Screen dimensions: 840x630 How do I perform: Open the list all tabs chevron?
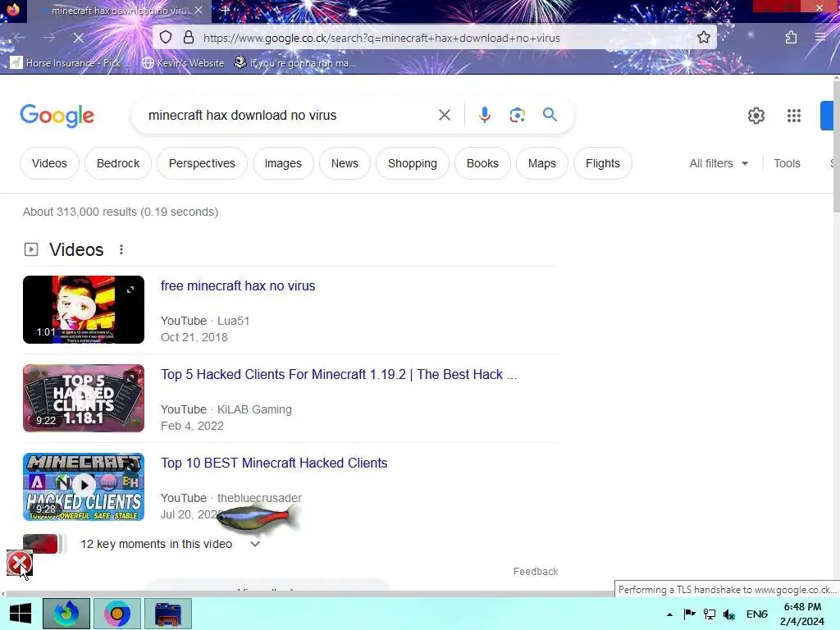tap(716, 10)
